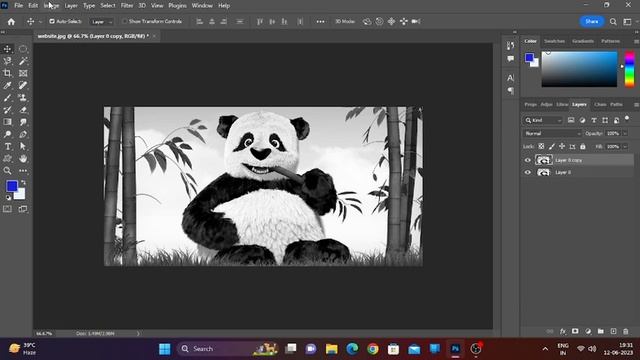
Task: Toggle the Auto-Select checkbox
Action: (52, 21)
